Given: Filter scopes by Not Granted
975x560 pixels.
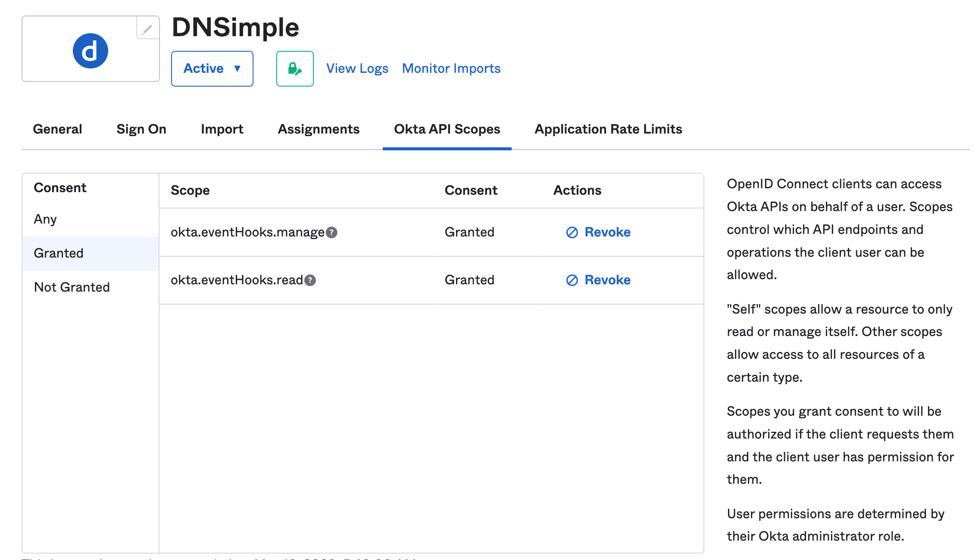Looking at the screenshot, I should coord(72,287).
